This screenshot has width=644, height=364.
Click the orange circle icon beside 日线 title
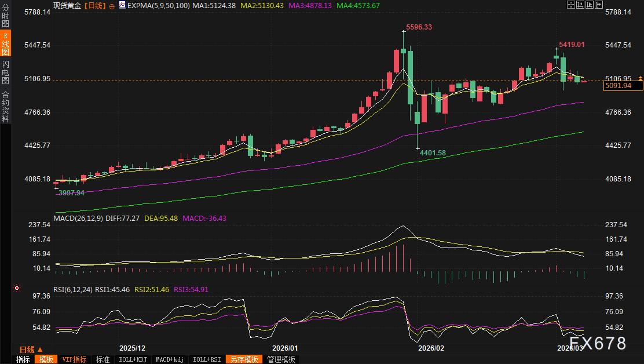(x=112, y=6)
